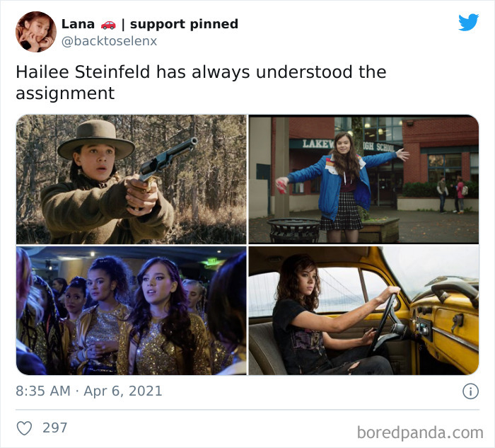This screenshot has width=495, height=448.
Task: Click the red car emoji beside Lana
Action: [x=108, y=25]
